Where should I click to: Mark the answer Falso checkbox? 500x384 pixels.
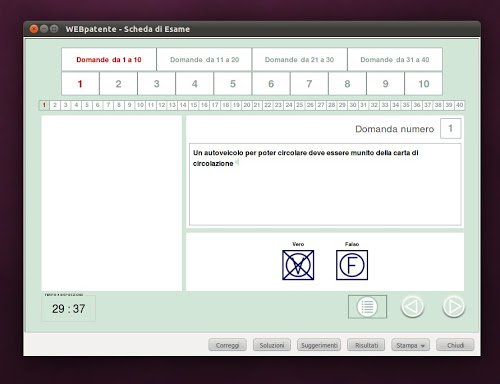(x=352, y=265)
